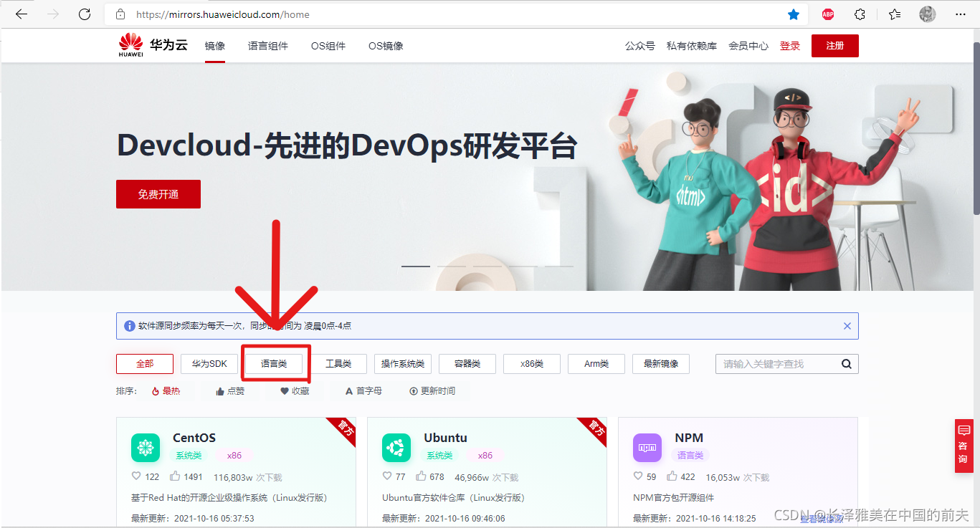
Task: Select the 容器类 filter
Action: [x=467, y=364]
